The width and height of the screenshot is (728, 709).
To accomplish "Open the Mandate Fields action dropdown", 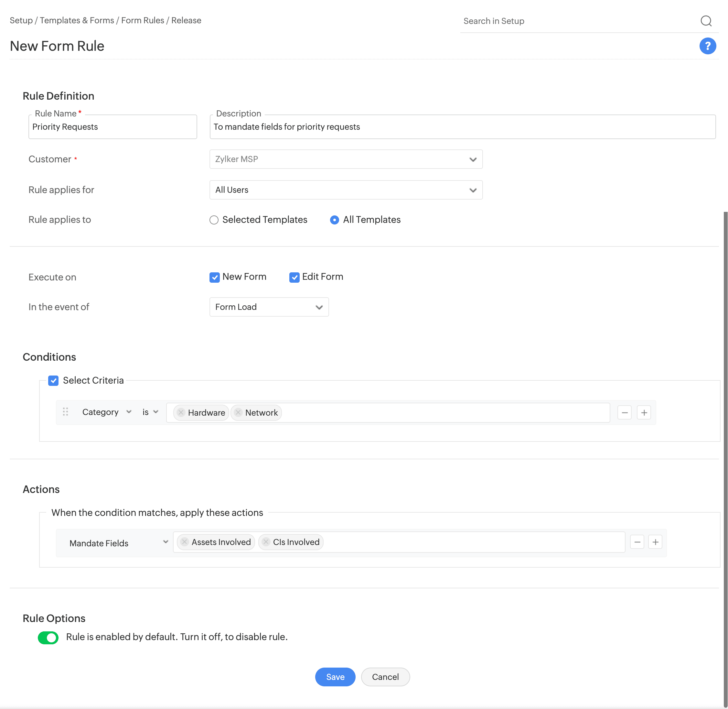I will [x=118, y=543].
